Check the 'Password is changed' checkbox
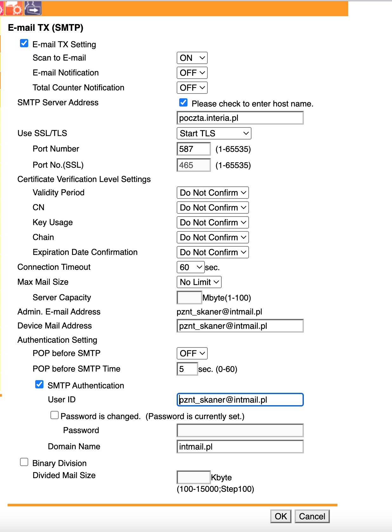392x532 pixels. 55,415
